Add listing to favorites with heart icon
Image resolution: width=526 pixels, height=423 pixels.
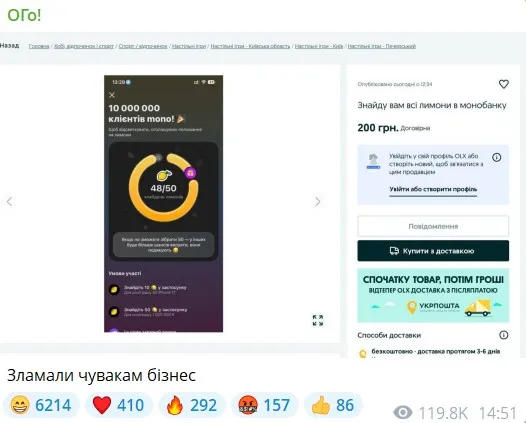504,84
